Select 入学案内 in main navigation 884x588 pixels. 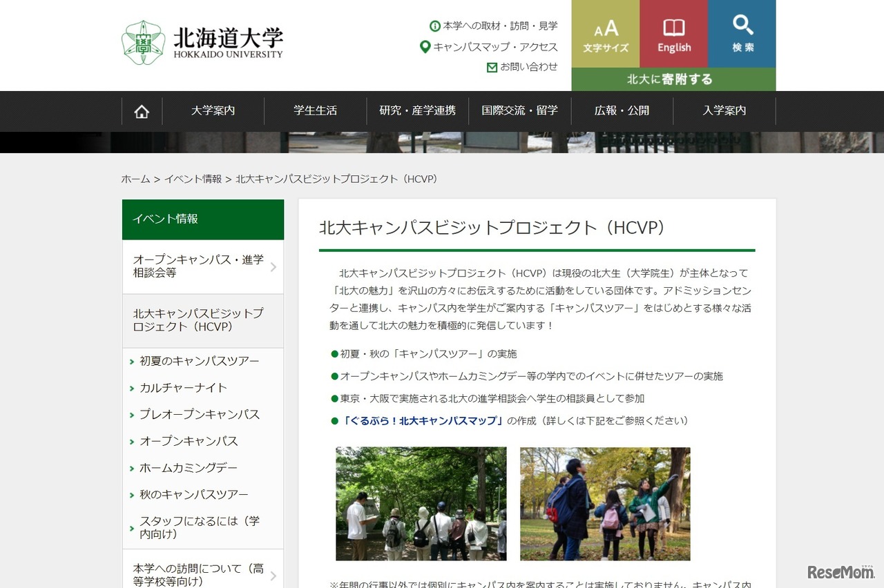[x=724, y=110]
